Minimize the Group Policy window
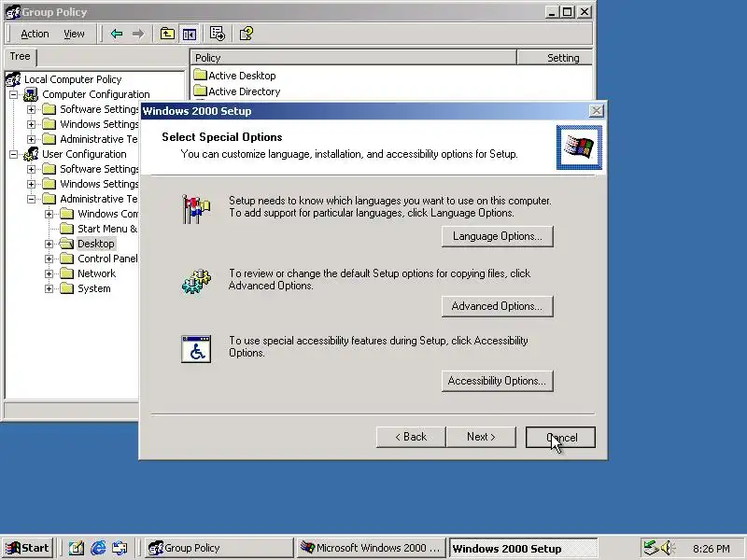The image size is (747, 560). [x=552, y=12]
